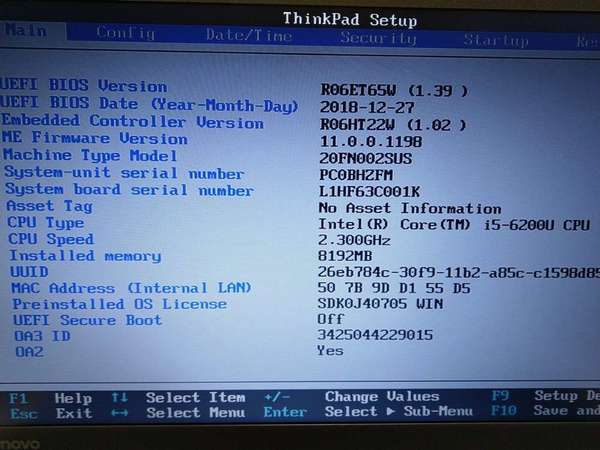
Task: Select the OA2 label
Action: click(29, 352)
